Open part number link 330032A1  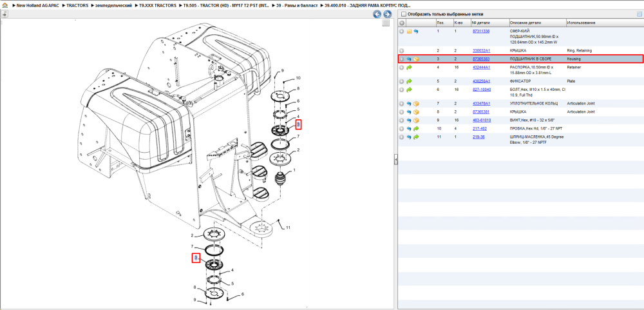[x=481, y=50]
